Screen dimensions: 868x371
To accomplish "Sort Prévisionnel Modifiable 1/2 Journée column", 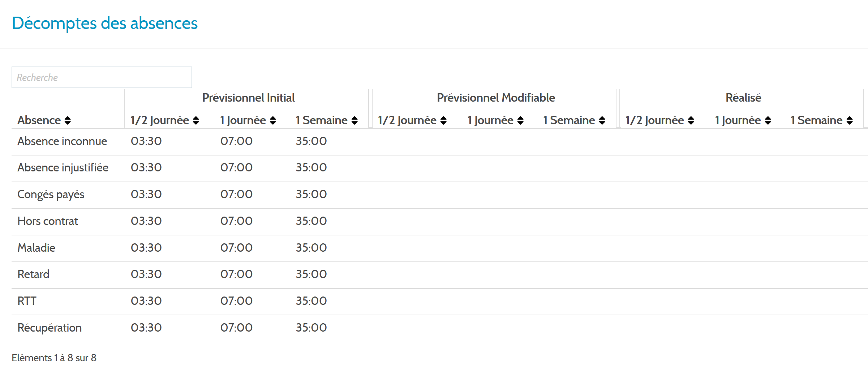I will [x=443, y=120].
